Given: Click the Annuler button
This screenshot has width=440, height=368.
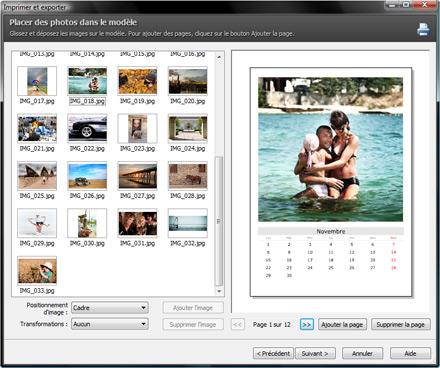Looking at the screenshot, I should click(363, 353).
